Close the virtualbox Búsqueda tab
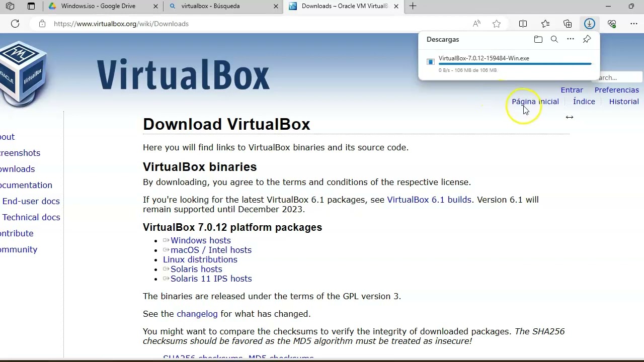 pyautogui.click(x=276, y=7)
